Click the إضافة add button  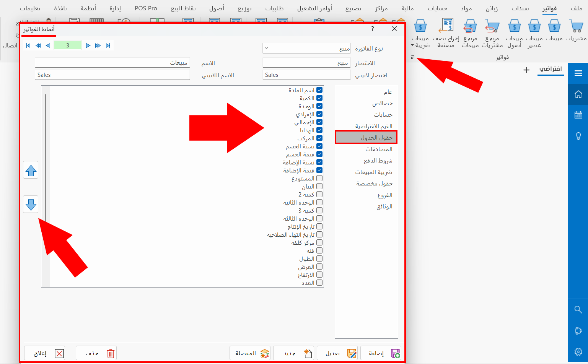pyautogui.click(x=381, y=353)
